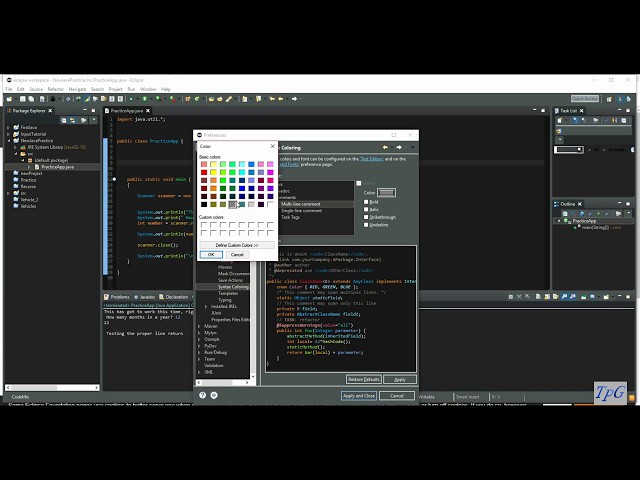The width and height of the screenshot is (640, 480).
Task: Enable the Bold checkbox
Action: click(366, 202)
